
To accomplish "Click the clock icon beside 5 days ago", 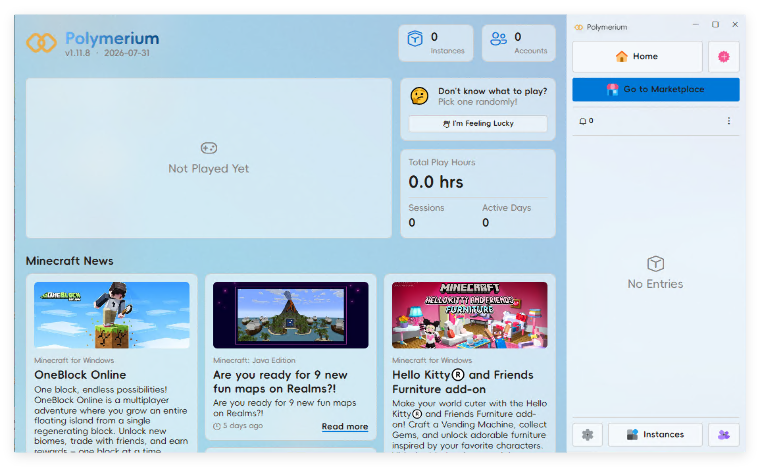I will pos(217,426).
